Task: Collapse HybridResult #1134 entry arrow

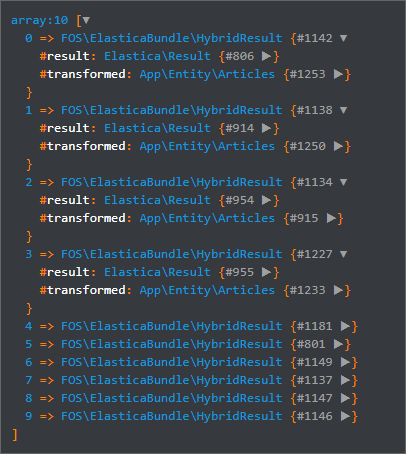Action: (343, 183)
